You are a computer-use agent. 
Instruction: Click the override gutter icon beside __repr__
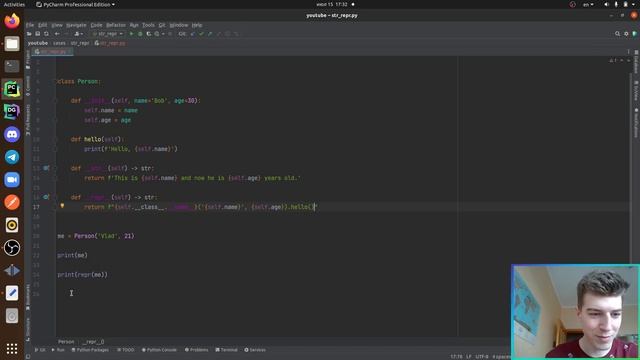click(46, 197)
